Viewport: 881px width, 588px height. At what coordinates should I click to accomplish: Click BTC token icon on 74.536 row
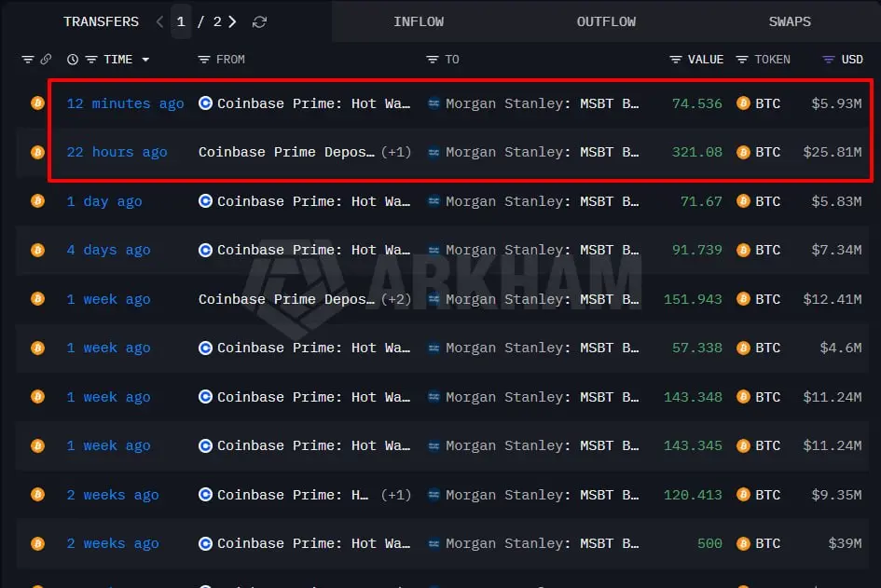coord(743,103)
